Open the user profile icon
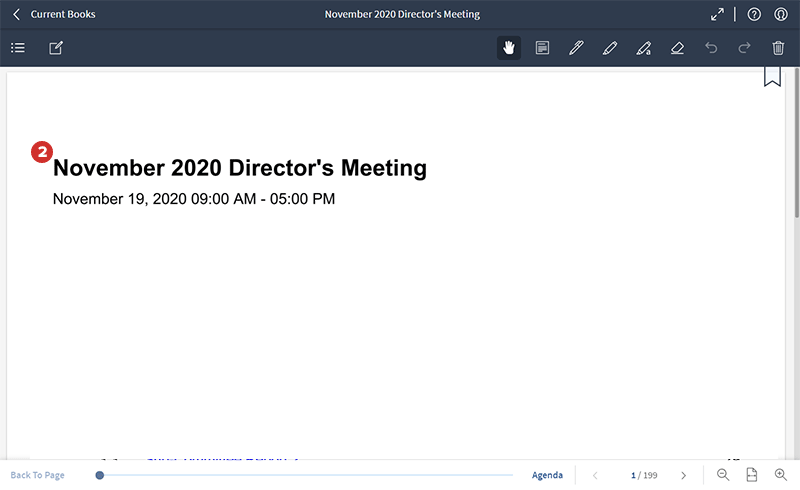The height and width of the screenshot is (490, 800). [x=781, y=15]
